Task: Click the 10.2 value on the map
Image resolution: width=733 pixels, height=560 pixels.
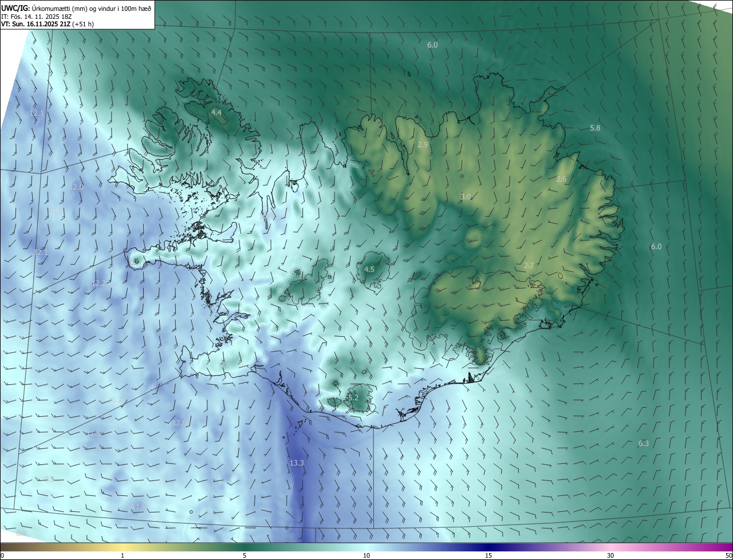Action: 115,400
